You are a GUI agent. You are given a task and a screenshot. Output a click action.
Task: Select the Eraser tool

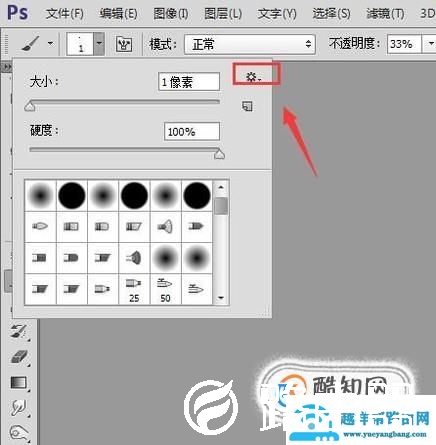[x=19, y=357]
